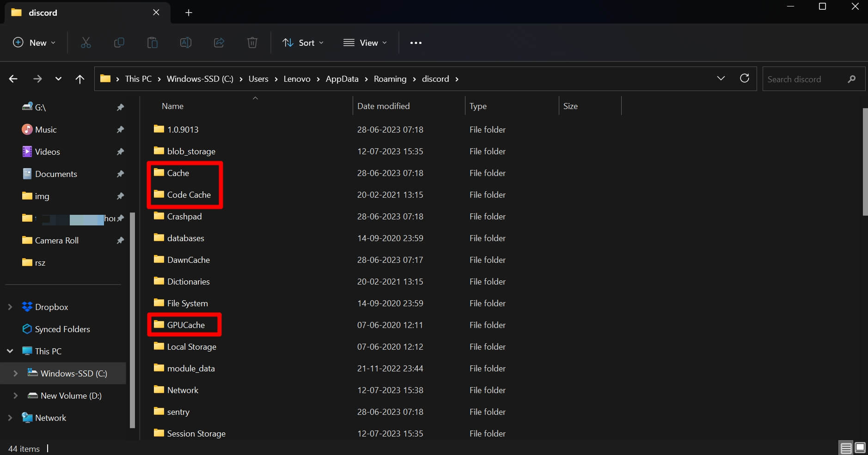Image resolution: width=868 pixels, height=455 pixels.
Task: Go up to the parent folder
Action: click(x=79, y=79)
